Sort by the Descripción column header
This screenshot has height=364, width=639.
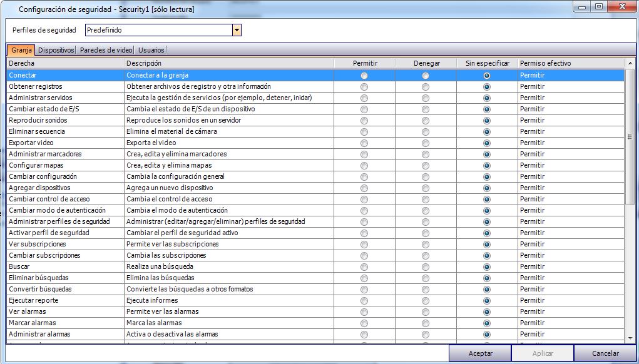point(229,64)
